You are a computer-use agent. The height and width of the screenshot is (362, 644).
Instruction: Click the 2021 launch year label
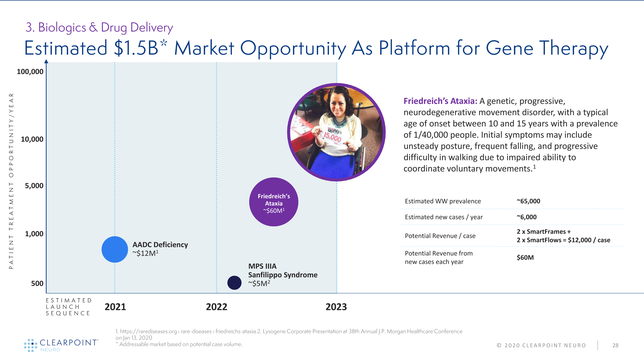click(x=115, y=307)
